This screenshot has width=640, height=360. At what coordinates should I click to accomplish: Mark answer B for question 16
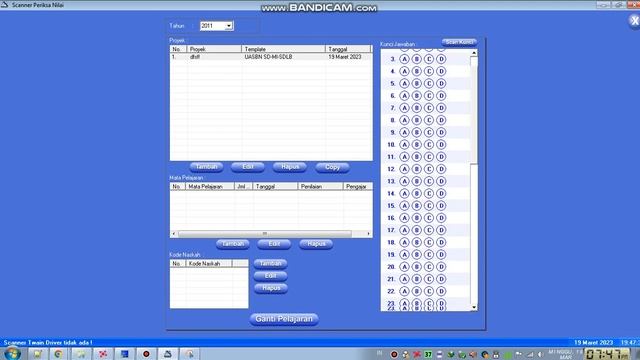(416, 218)
